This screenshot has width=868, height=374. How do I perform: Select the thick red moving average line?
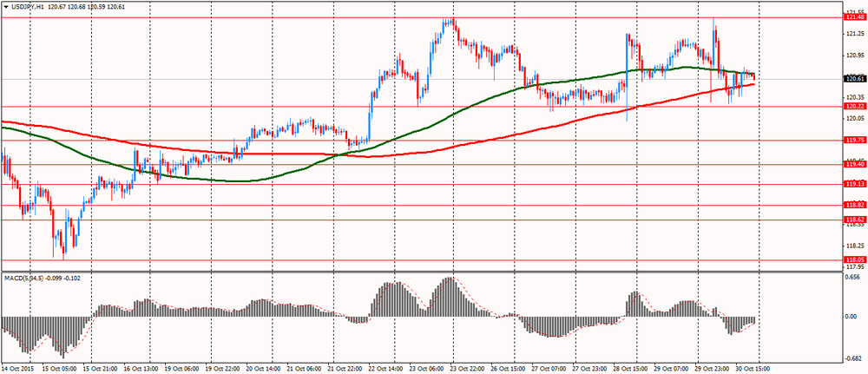pos(454,148)
